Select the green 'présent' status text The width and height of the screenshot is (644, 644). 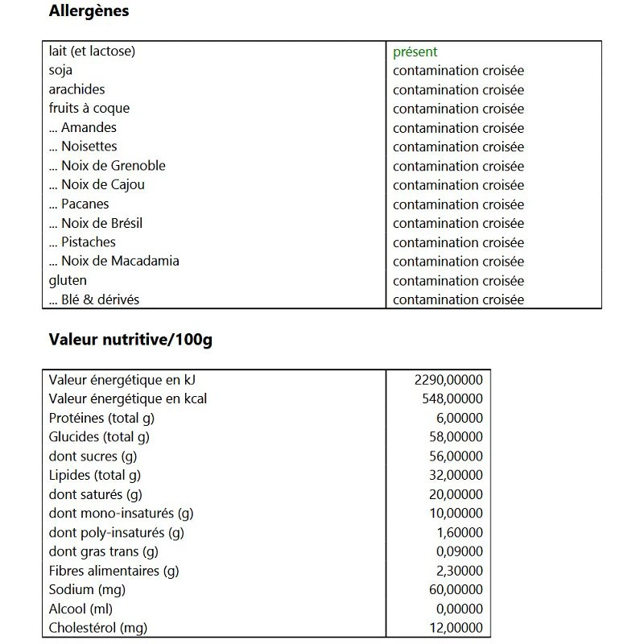point(415,52)
